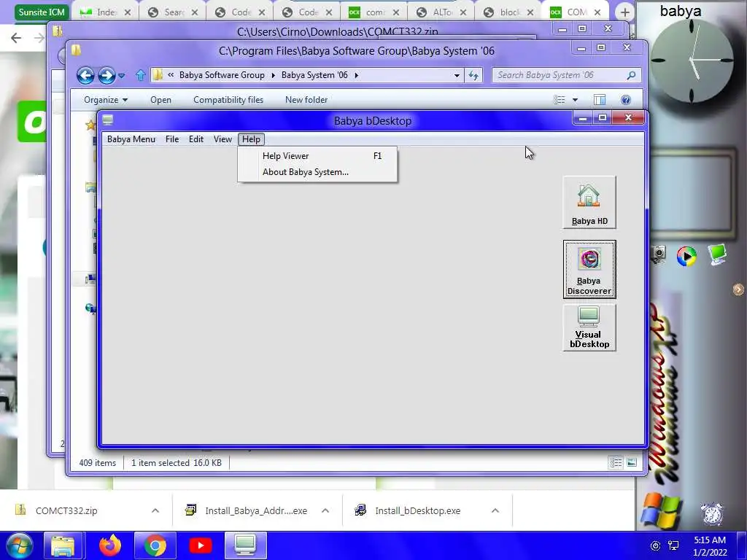Expand arrow after Babya System '06 breadcrumb
The image size is (747, 560).
click(x=356, y=75)
